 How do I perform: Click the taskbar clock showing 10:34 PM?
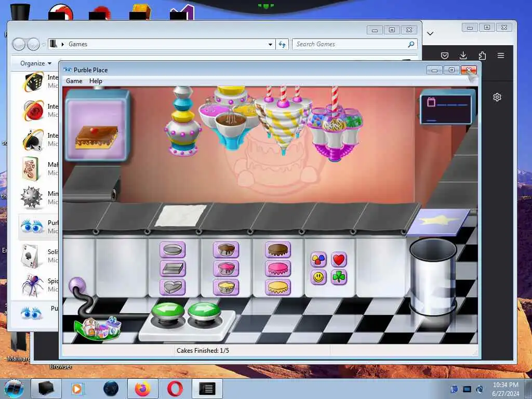506,389
